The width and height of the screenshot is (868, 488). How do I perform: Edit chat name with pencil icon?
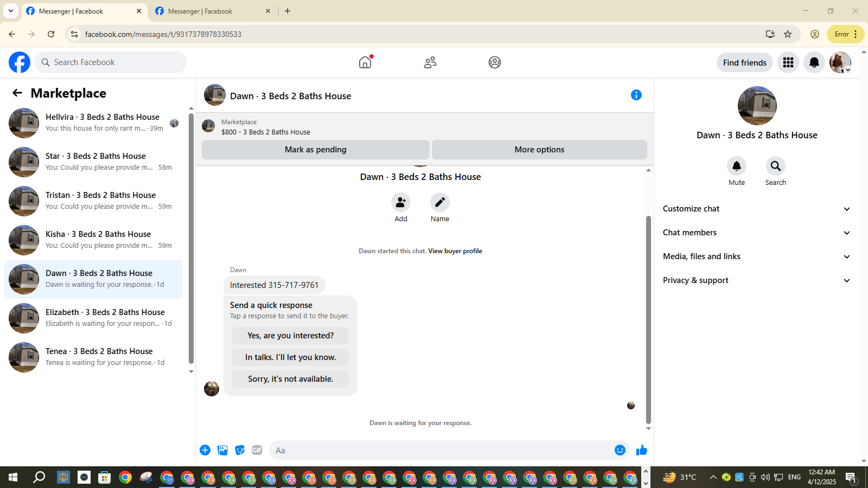click(x=440, y=202)
